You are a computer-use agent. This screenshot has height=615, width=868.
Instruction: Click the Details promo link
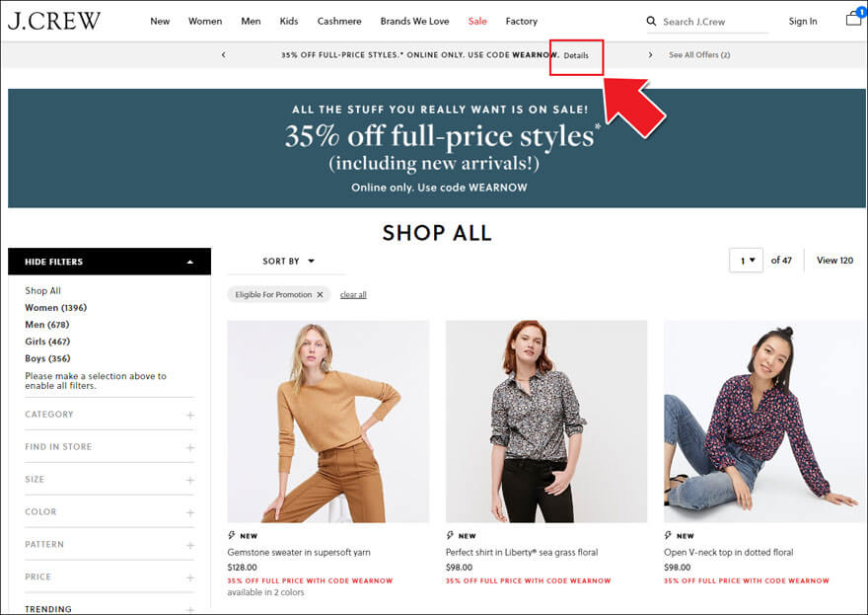576,55
